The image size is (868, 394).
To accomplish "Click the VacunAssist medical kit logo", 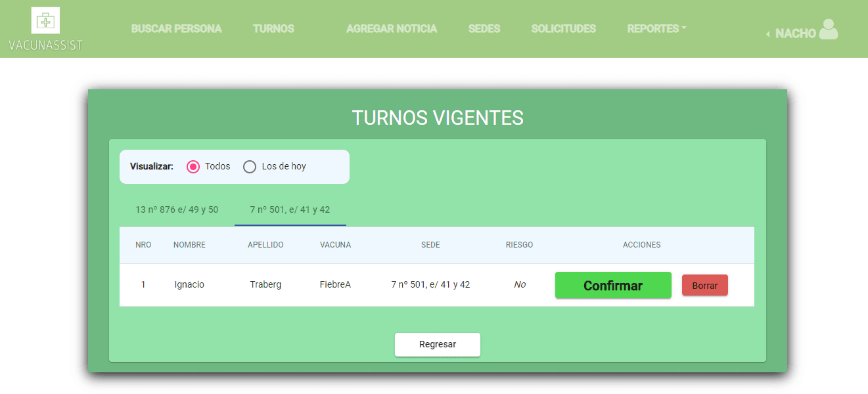I will pyautogui.click(x=45, y=21).
